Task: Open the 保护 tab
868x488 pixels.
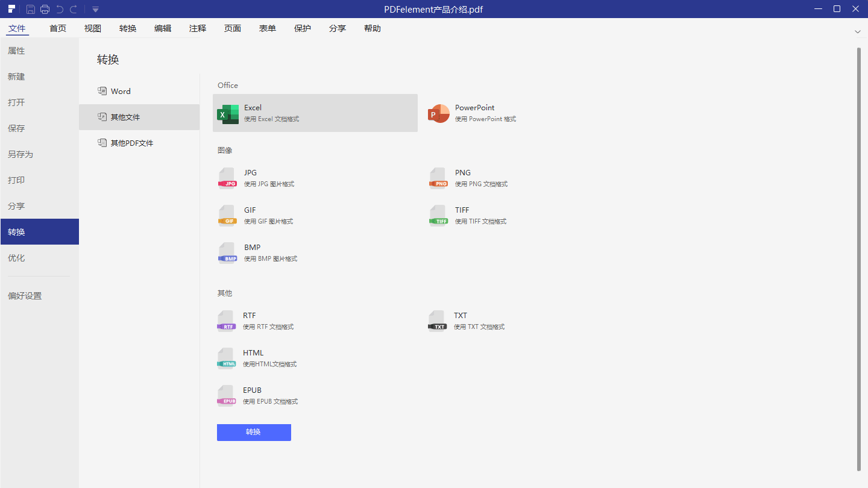Action: [303, 28]
